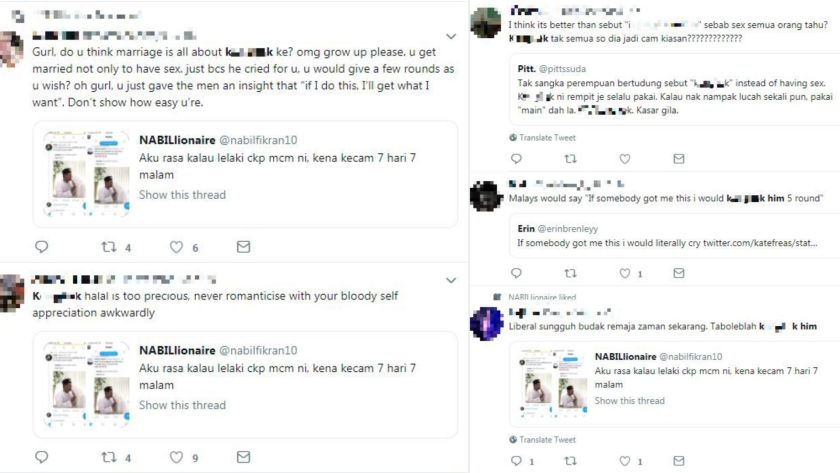Send "Liberal sungguh budak remaja" tweet via message
This screenshot has width=840, height=473.
pyautogui.click(x=678, y=461)
